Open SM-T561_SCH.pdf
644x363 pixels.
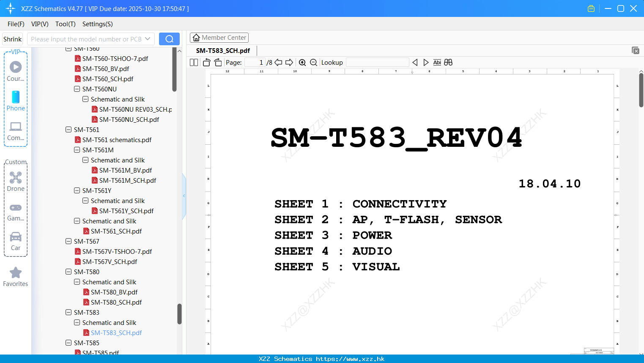pyautogui.click(x=116, y=231)
